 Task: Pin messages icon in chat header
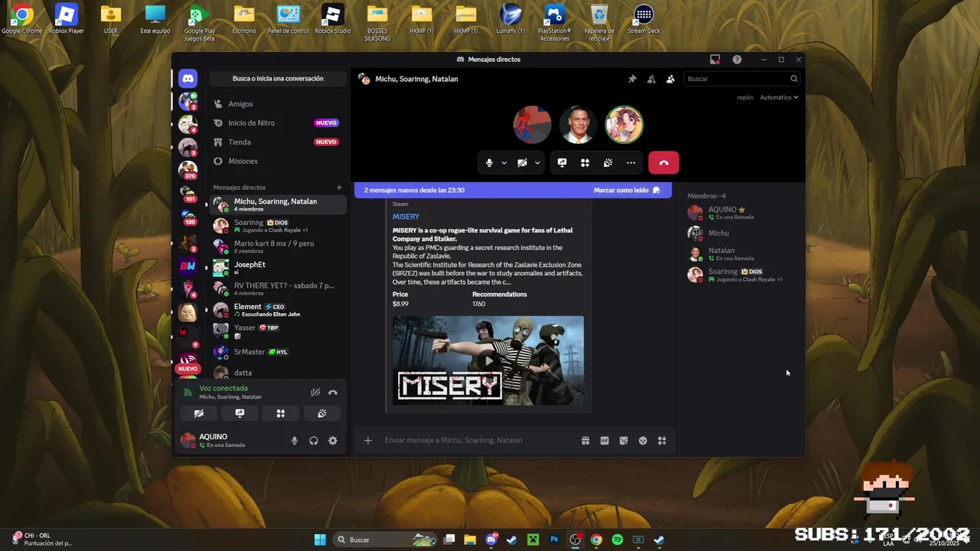[x=632, y=79]
